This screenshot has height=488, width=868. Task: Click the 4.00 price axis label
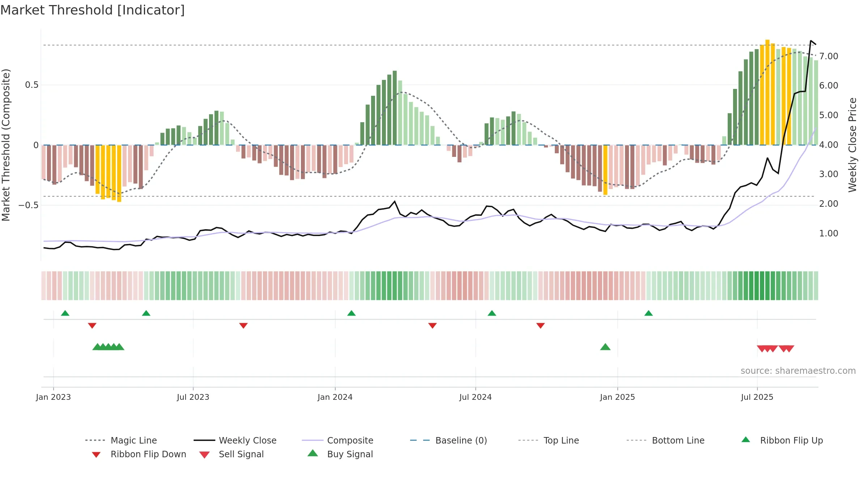coord(829,145)
